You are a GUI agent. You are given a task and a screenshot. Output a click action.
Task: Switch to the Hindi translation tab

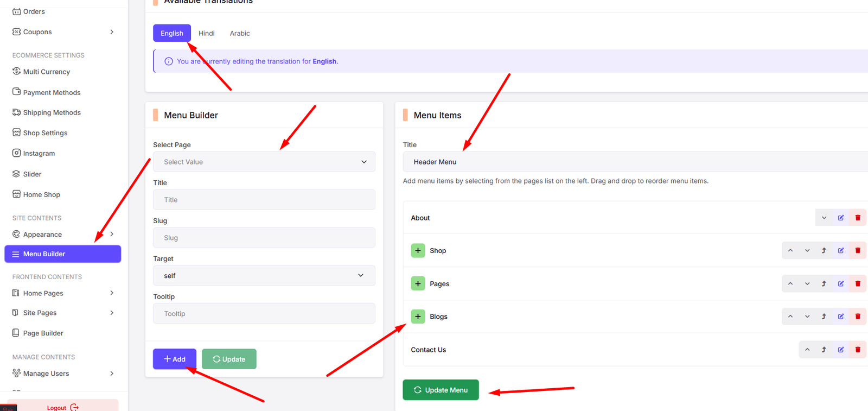(x=206, y=33)
